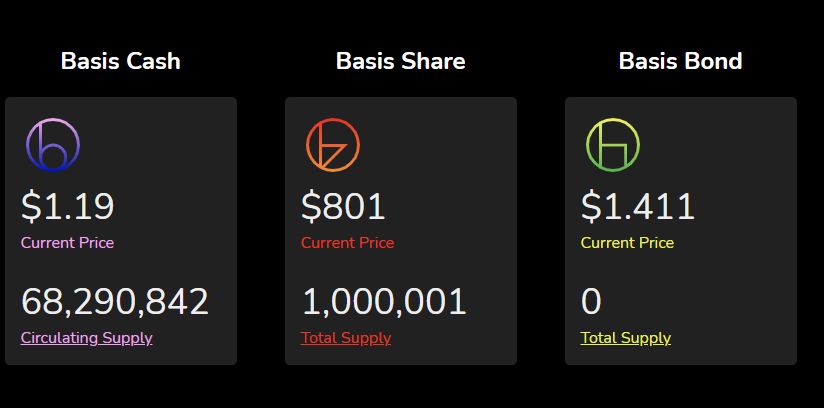Click the red Current Price label
Image resolution: width=824 pixels, height=408 pixels.
(347, 243)
